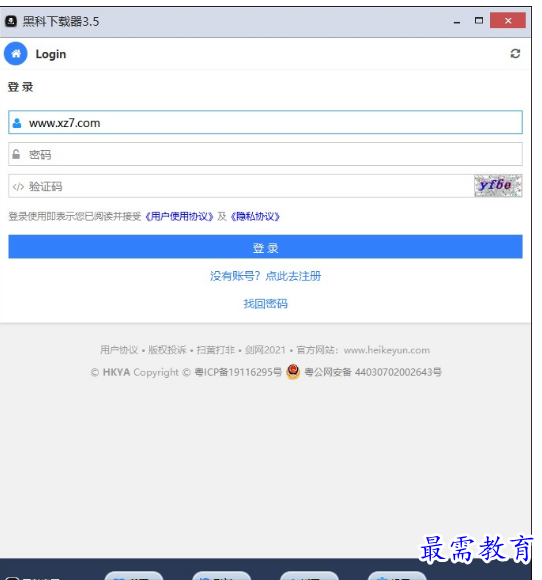Click the blue home icon
Viewport: 542px width, 580px height.
click(x=16, y=54)
